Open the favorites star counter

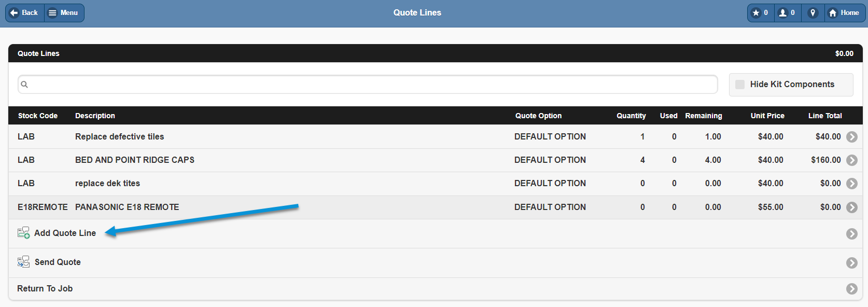coord(761,13)
